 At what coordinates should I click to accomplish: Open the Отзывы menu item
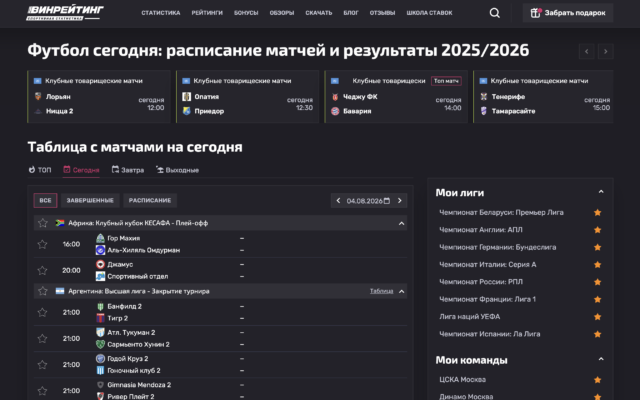click(382, 13)
